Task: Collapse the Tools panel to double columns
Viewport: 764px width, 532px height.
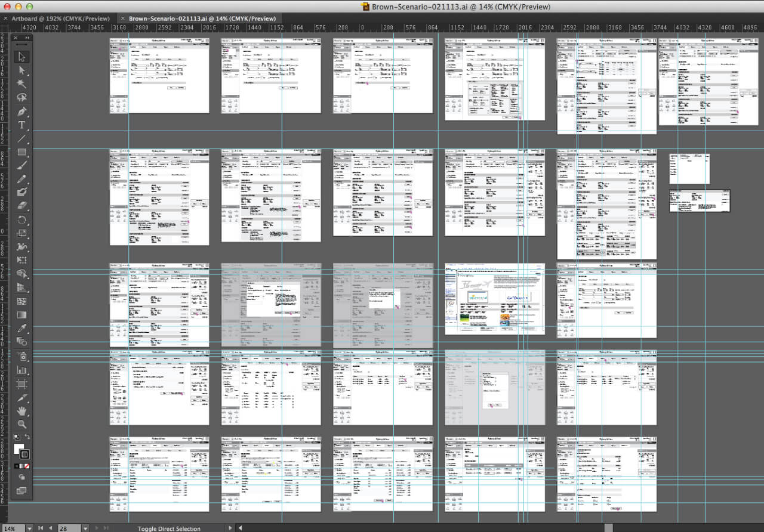Action: pyautogui.click(x=26, y=37)
